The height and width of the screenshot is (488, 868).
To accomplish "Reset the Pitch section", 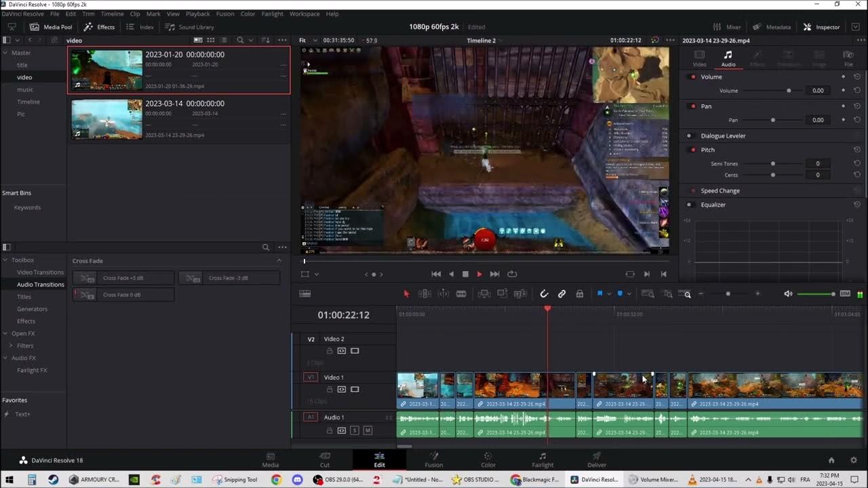I will [x=857, y=150].
